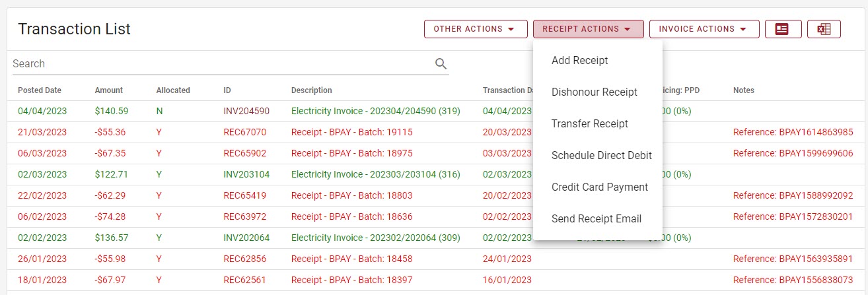Sort by Posted Date column header

point(40,90)
